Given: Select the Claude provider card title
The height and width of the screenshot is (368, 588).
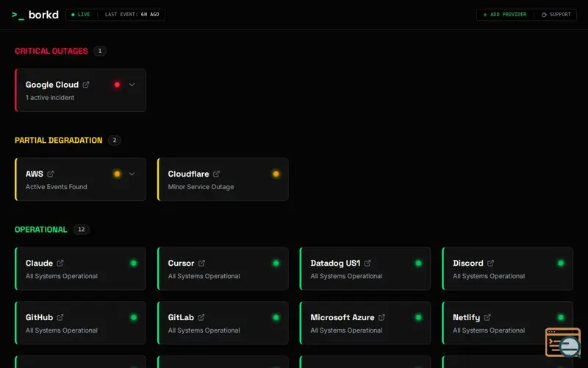Looking at the screenshot, I should (x=40, y=263).
